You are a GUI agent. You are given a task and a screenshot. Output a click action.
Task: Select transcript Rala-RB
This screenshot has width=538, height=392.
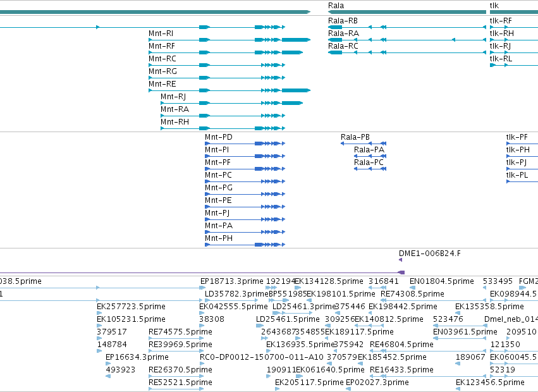343,21
